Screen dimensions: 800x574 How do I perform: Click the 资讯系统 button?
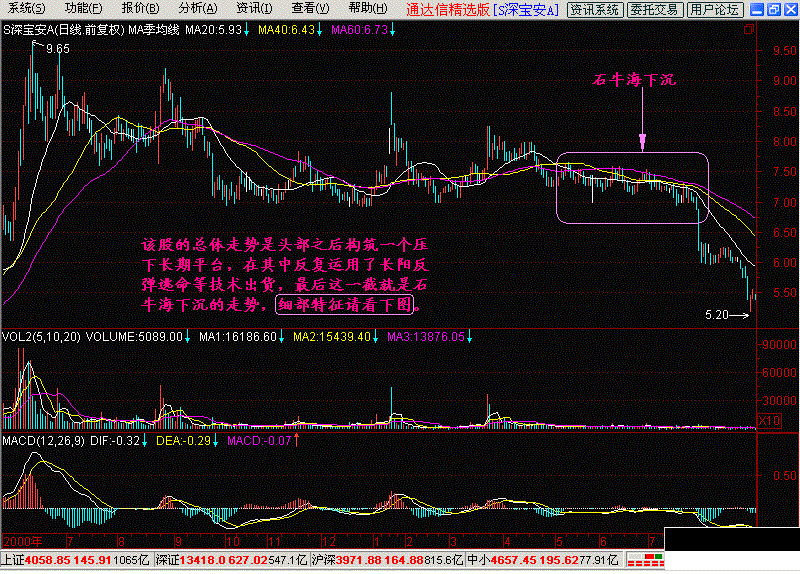point(594,10)
